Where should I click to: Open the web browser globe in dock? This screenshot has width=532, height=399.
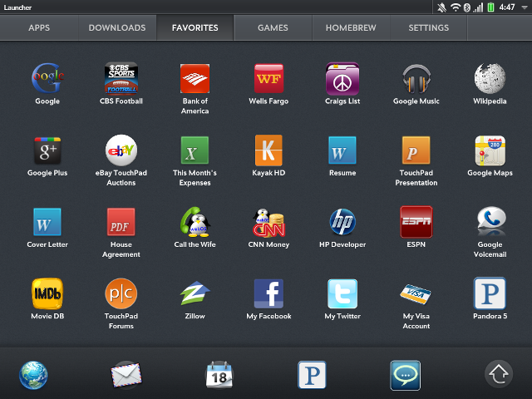[x=33, y=375]
